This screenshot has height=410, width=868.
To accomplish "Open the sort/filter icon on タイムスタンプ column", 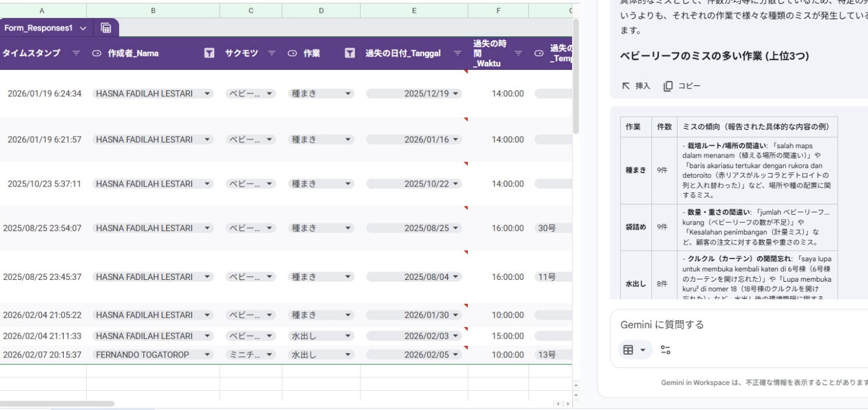I will (x=75, y=54).
